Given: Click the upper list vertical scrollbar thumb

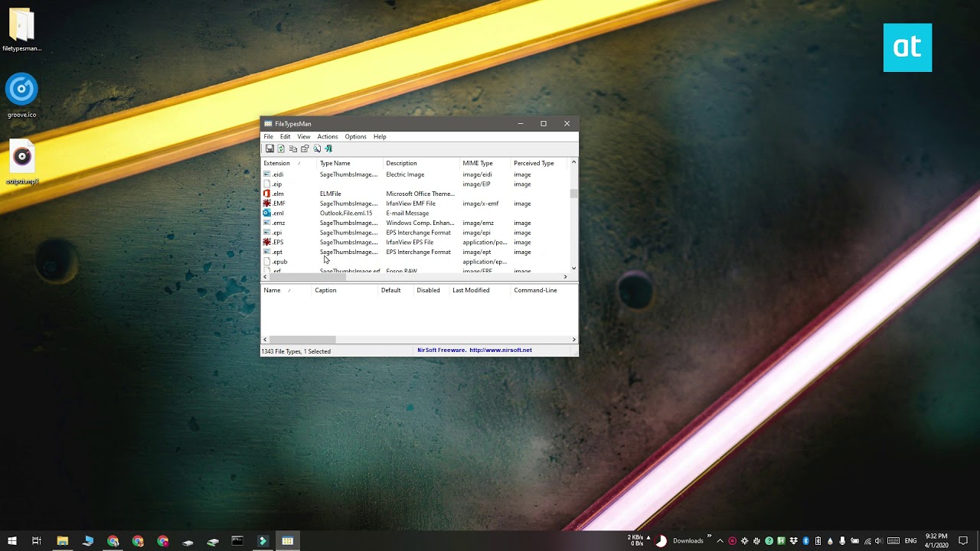Looking at the screenshot, I should 573,194.
